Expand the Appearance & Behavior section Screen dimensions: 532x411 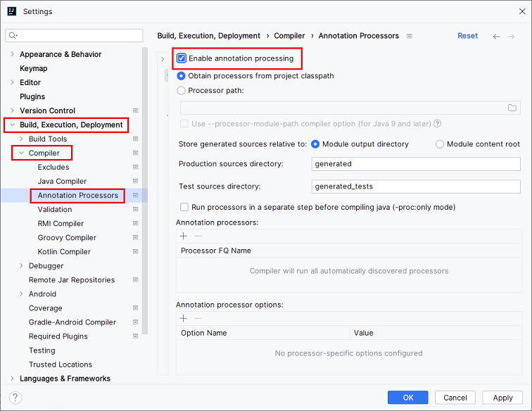point(11,54)
